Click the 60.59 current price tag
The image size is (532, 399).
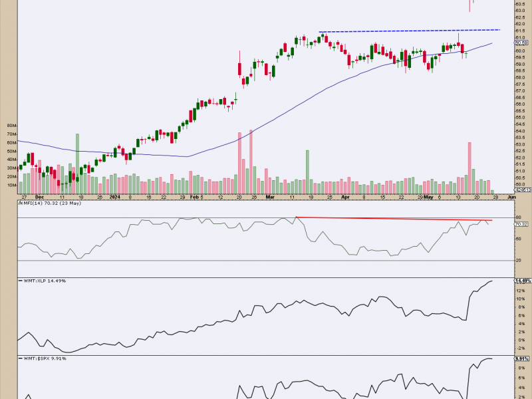(521, 43)
